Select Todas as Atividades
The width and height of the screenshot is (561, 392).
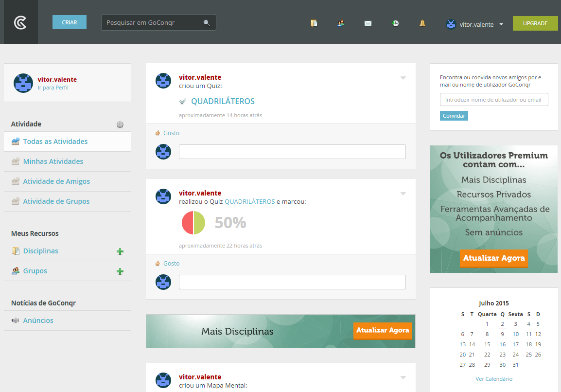67,142
